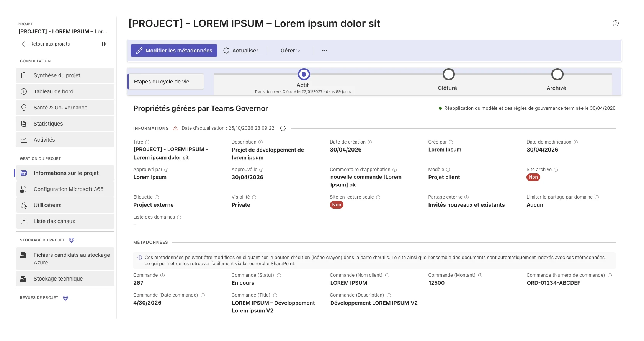644x341 pixels.
Task: Click the diamond icon beside Stockage du projet
Action: (x=72, y=240)
